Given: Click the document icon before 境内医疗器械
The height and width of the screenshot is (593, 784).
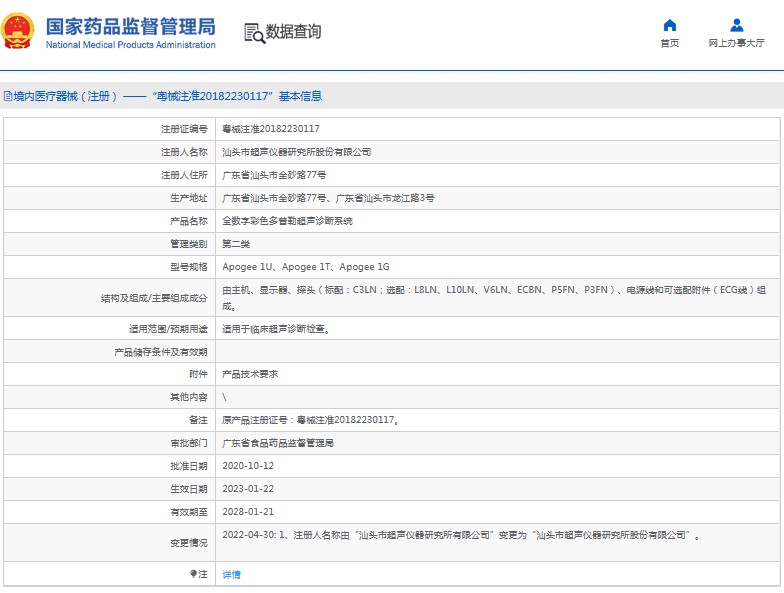Looking at the screenshot, I should (x=8, y=96).
